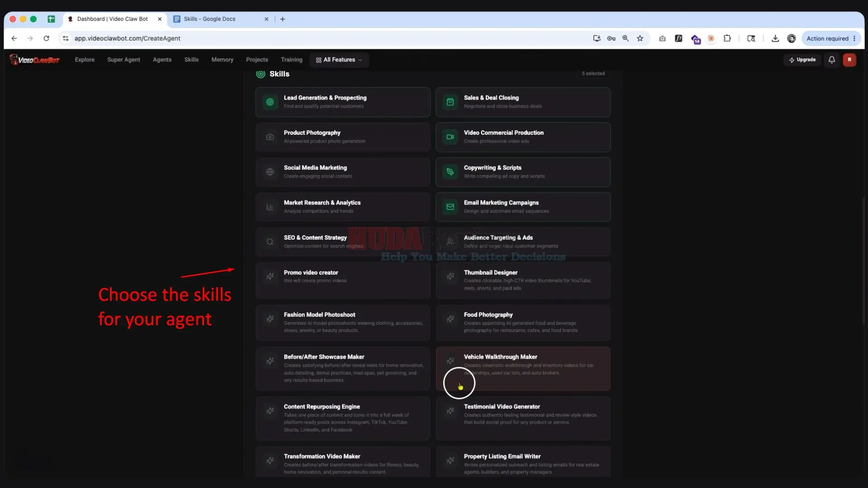
Task: Deselect the Lead Generation & Prospecting skill
Action: [342, 102]
